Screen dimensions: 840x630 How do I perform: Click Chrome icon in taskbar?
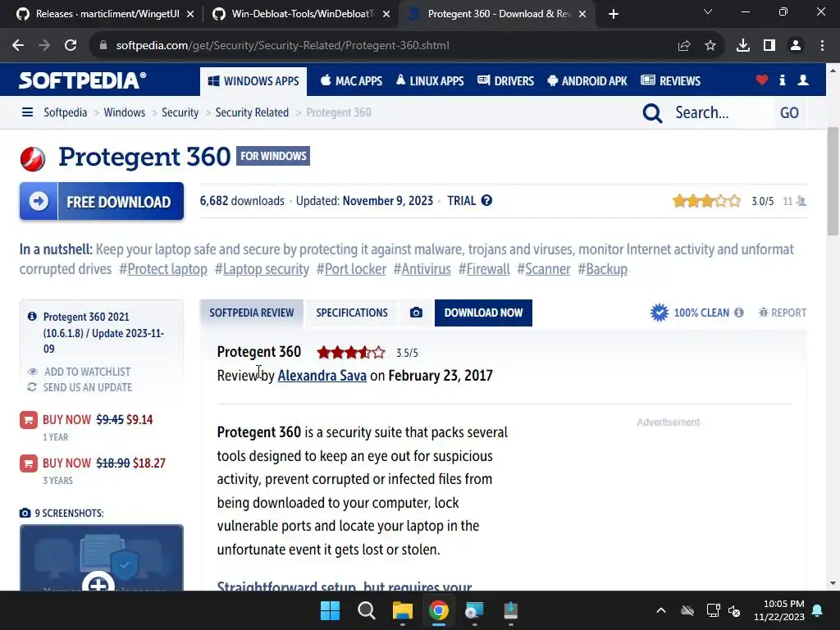coord(439,610)
